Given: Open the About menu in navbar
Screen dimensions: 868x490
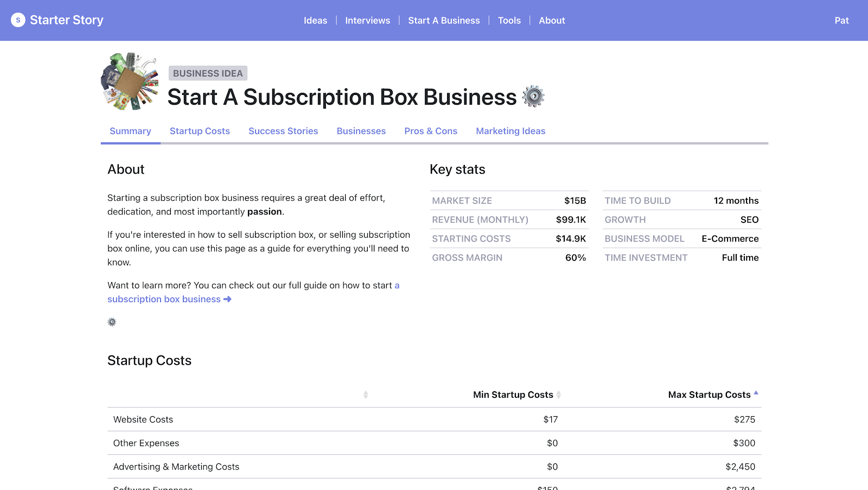Looking at the screenshot, I should (552, 20).
